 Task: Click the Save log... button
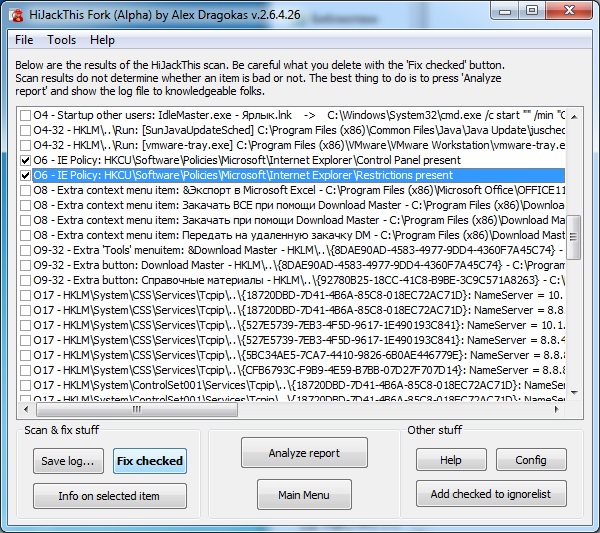pyautogui.click(x=68, y=461)
